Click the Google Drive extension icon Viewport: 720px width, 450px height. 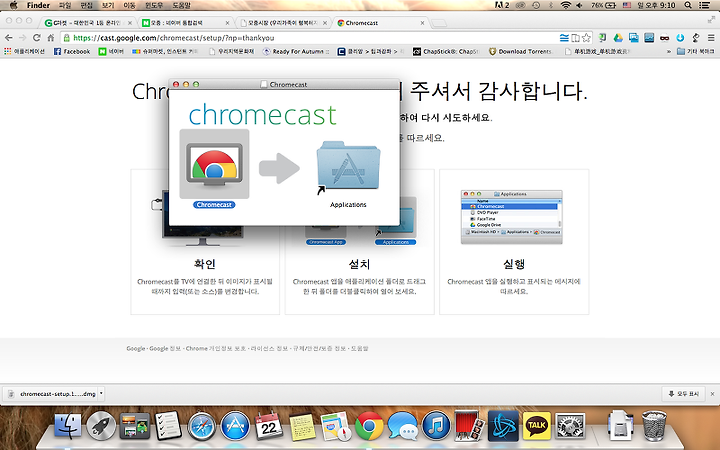click(x=618, y=38)
